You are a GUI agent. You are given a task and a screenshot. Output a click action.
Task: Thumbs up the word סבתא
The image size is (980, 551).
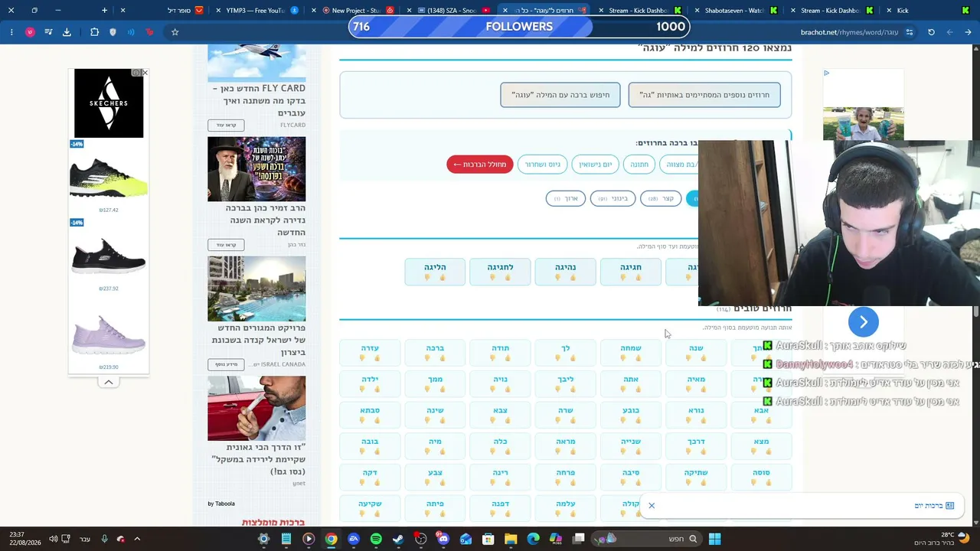point(377,420)
